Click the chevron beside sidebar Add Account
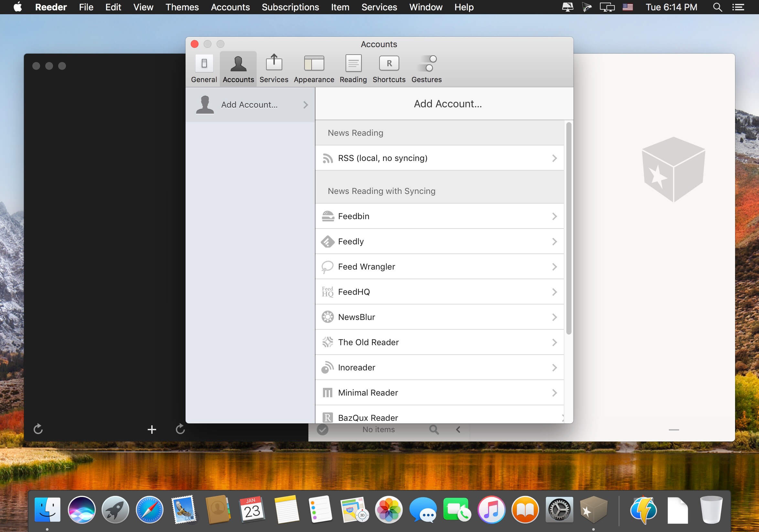Screen dimensions: 759x532 305,105
